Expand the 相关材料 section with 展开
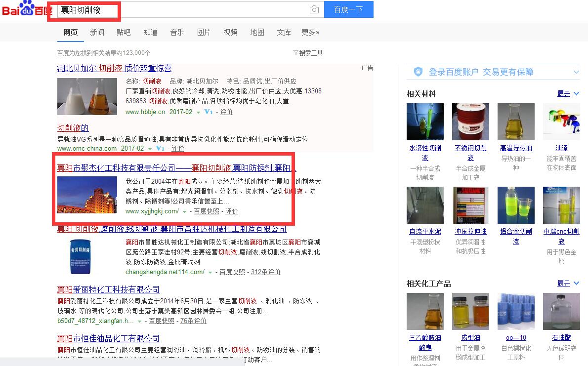 (568, 93)
